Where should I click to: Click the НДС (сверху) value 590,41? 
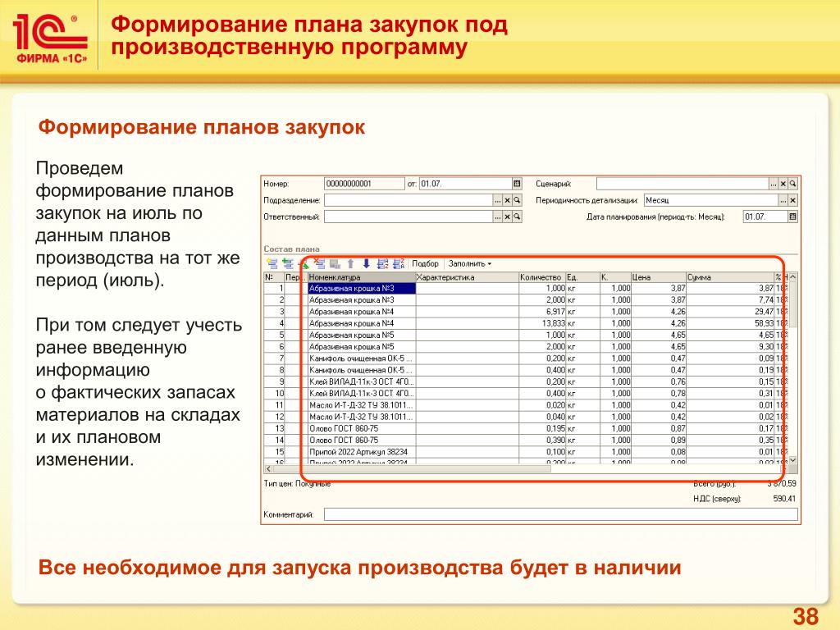click(784, 499)
